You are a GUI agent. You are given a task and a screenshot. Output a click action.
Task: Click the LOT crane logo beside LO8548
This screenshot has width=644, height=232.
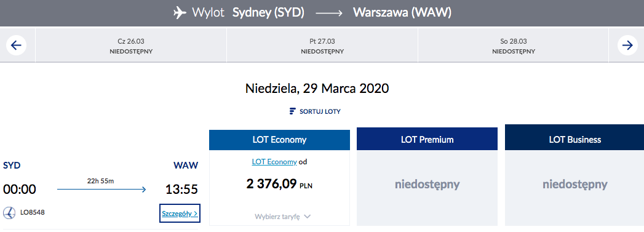(x=9, y=213)
